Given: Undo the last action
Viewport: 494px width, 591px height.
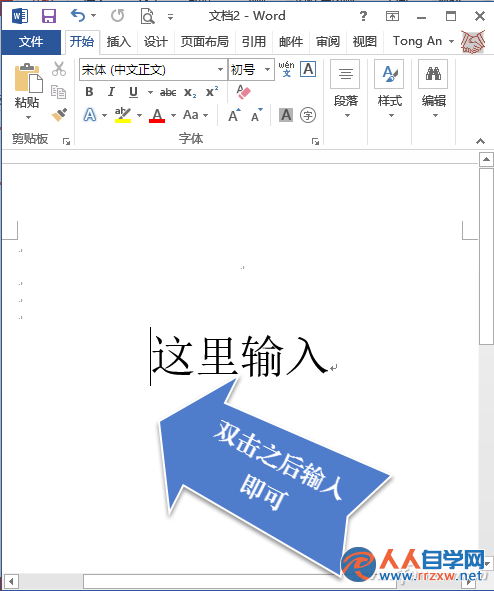Looking at the screenshot, I should click(78, 15).
